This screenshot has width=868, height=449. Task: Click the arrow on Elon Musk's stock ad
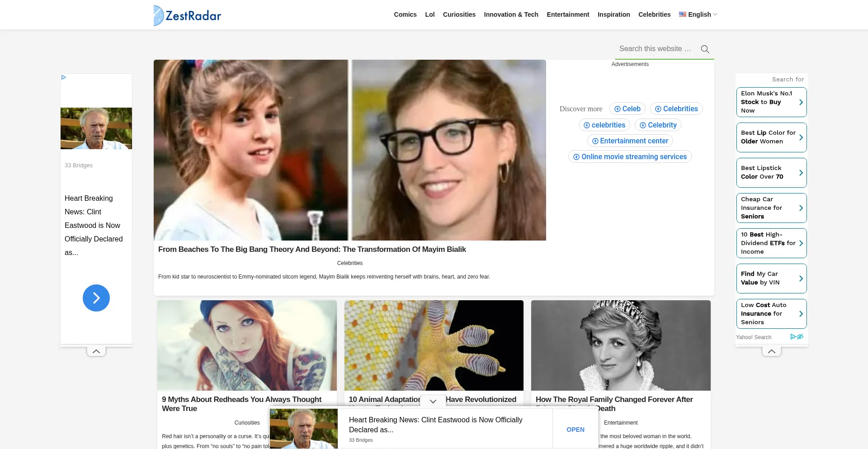(x=801, y=102)
